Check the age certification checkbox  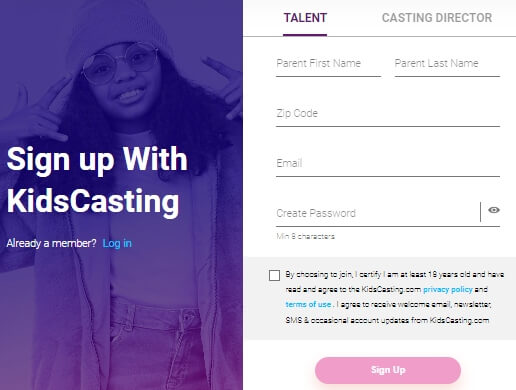(274, 275)
